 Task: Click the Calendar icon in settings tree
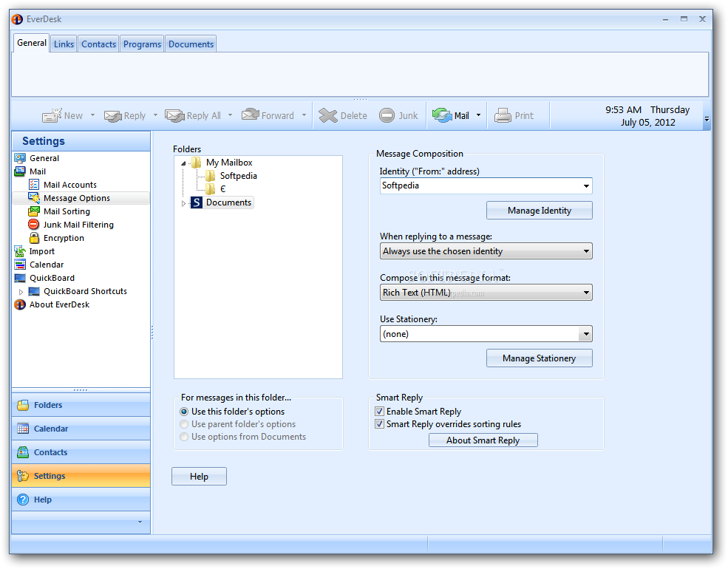(x=20, y=265)
